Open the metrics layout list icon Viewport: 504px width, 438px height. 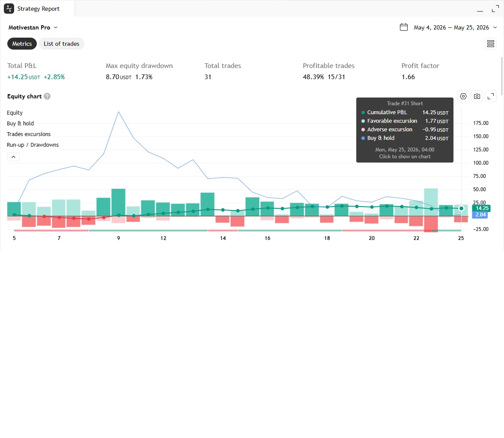[x=490, y=44]
